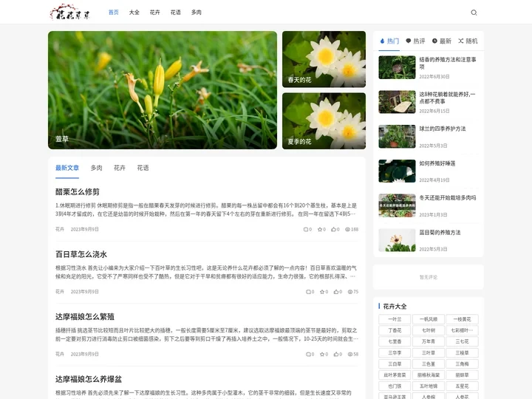
Task: Click the 一叶兰 tag in 花卉大全
Action: (x=395, y=319)
